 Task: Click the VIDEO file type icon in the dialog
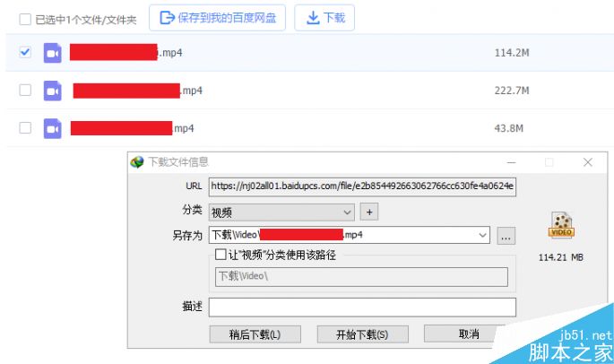(x=561, y=225)
